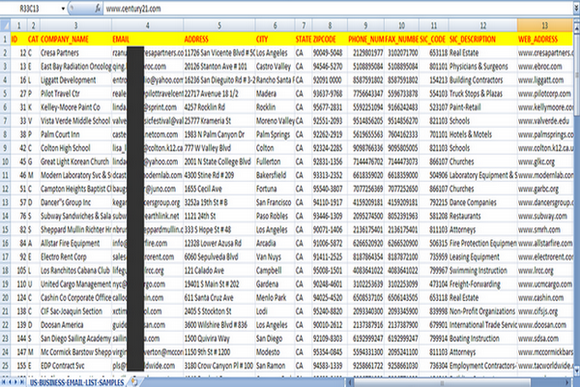The height and width of the screenshot is (387, 580).
Task: Click address cell 1655 Cecil Ave
Action: pyautogui.click(x=219, y=189)
